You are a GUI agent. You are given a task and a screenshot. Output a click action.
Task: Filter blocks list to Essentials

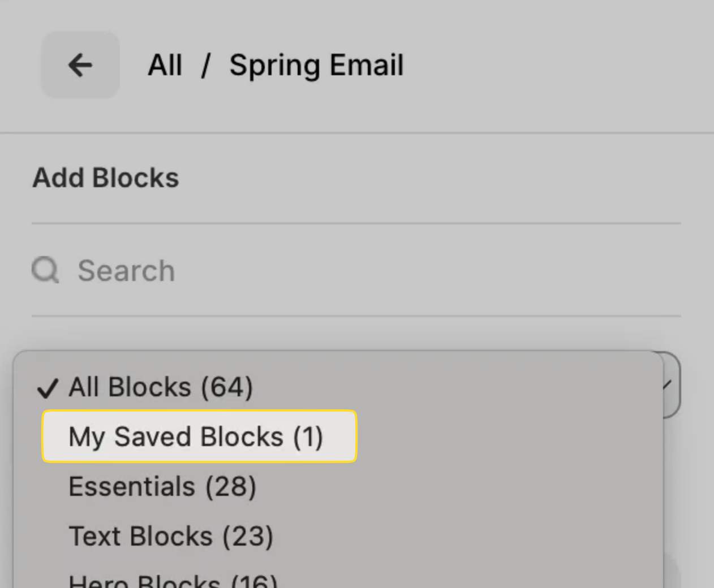tap(162, 487)
